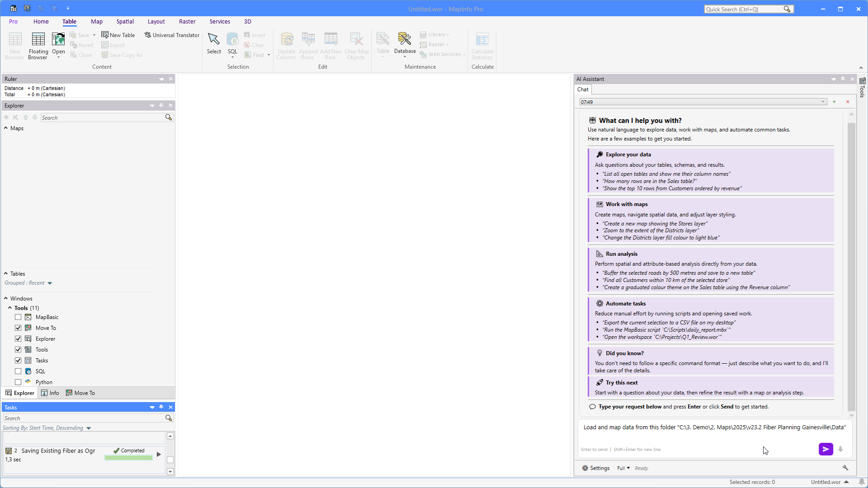Pin the Tasks panel

161,407
